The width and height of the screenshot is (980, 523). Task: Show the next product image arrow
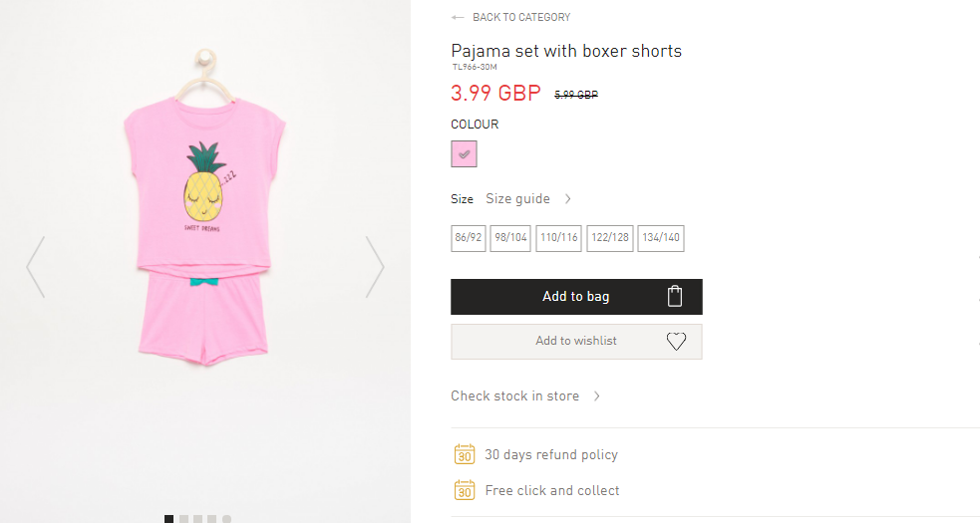coord(375,267)
